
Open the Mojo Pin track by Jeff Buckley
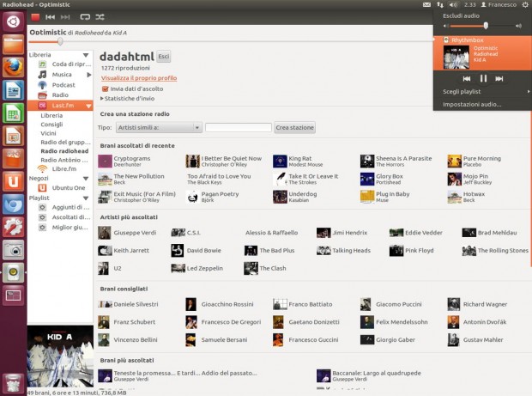pyautogui.click(x=469, y=179)
